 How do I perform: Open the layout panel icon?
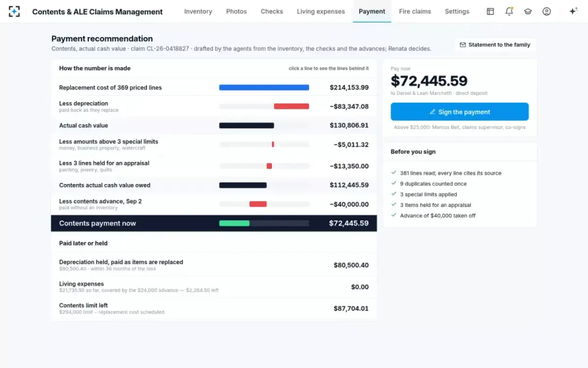490,11
